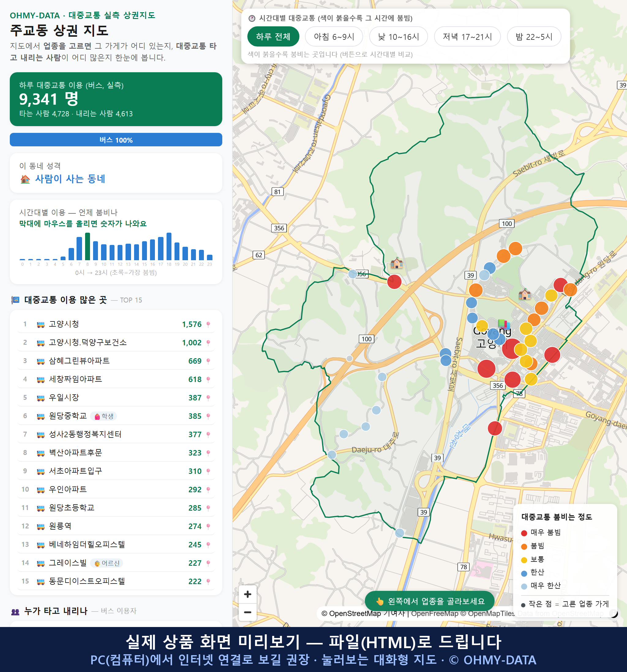This screenshot has width=627, height=672.
Task: Select the 낮 10~16시 time filter
Action: (399, 36)
